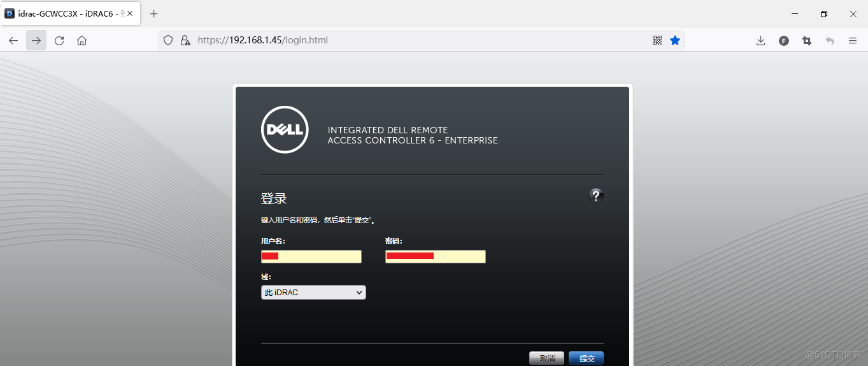Reload the iDRAC login page
Viewport: 868px width, 366px height.
coord(59,40)
